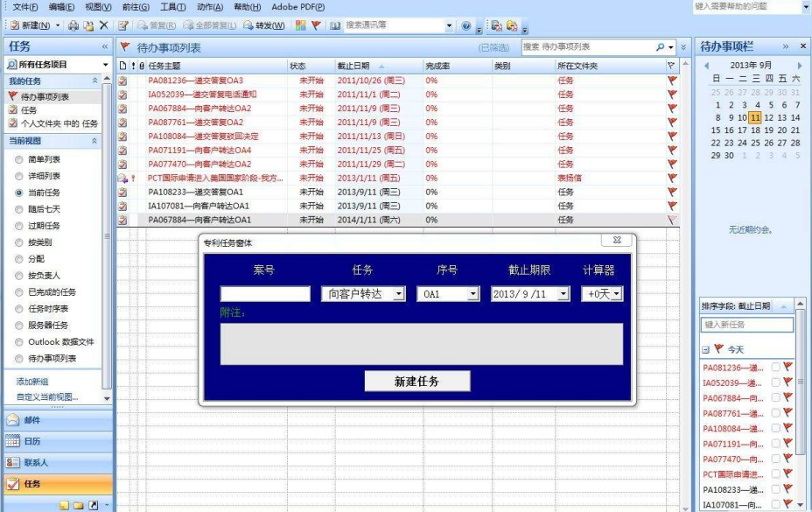The width and height of the screenshot is (812, 512).
Task: Click the Help question mark icon
Action: (466, 25)
